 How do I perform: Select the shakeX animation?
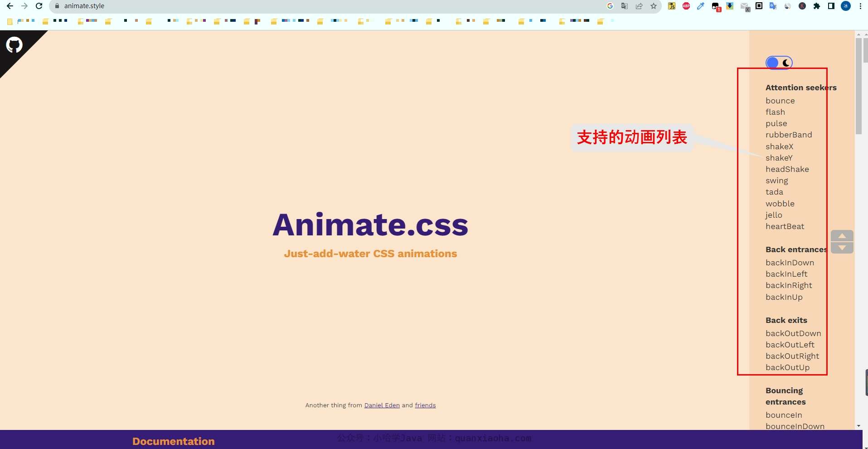tap(780, 146)
